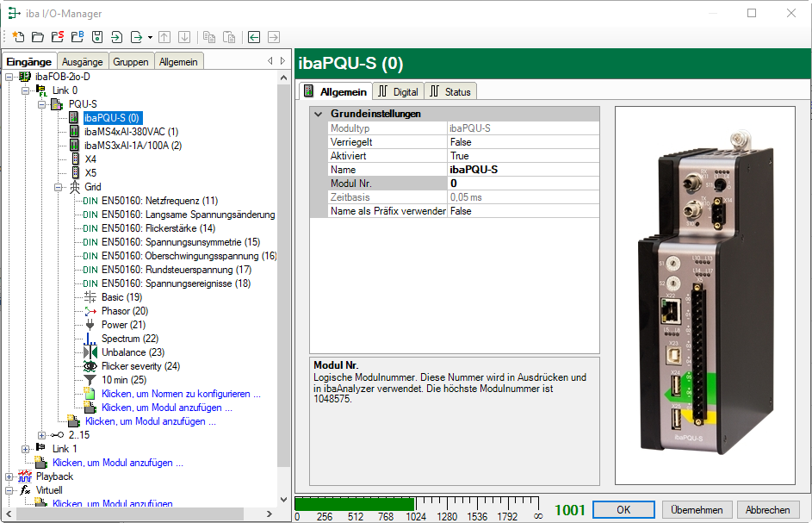Select the Phasor (20) module icon
Screen dimensions: 812x523
click(x=90, y=311)
